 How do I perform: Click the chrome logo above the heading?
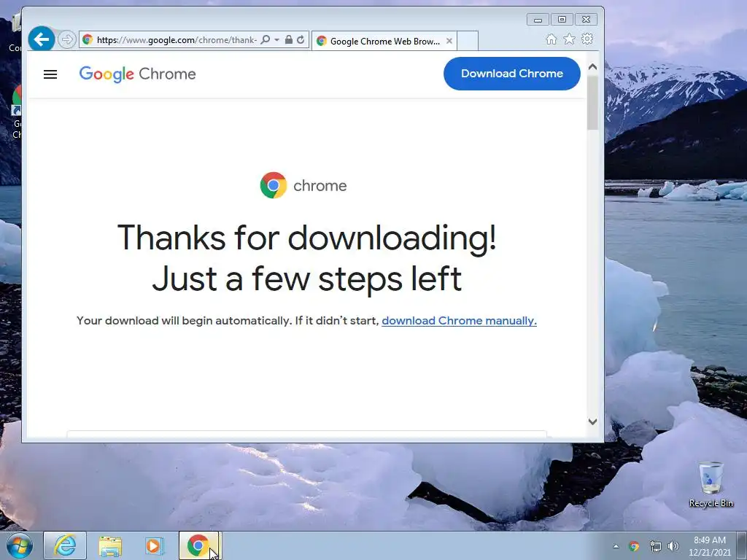click(303, 185)
